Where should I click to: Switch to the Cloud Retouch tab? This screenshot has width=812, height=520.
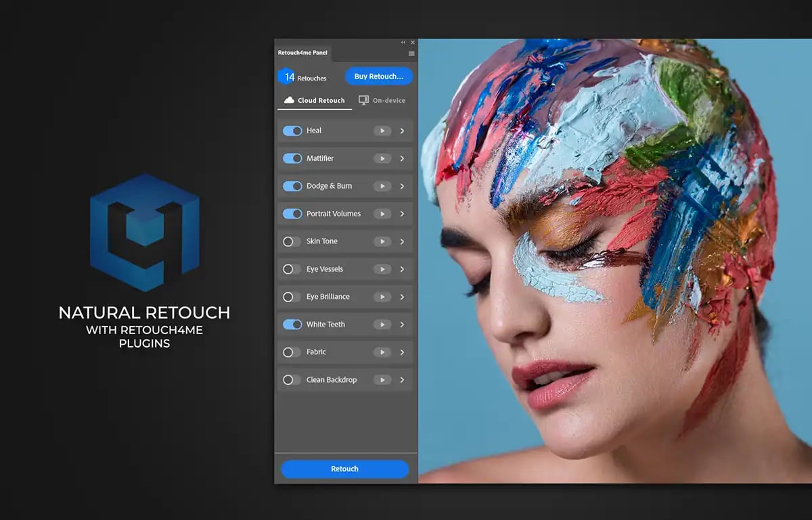[x=315, y=100]
